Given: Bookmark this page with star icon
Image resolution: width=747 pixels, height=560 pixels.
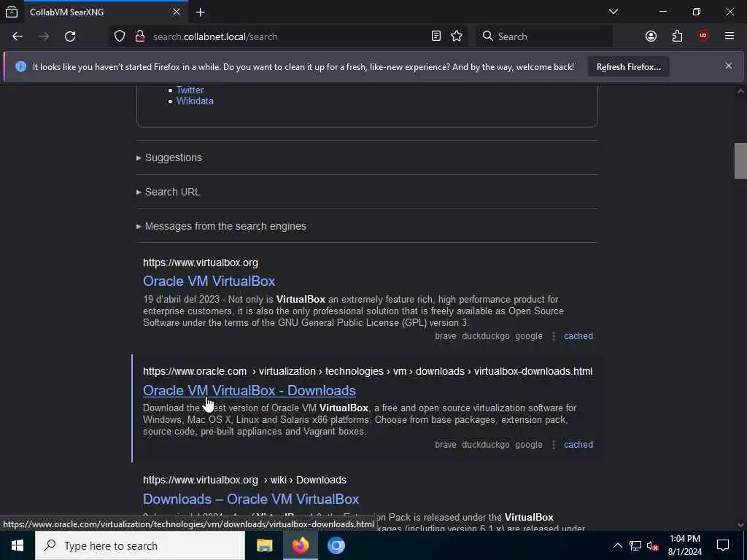Looking at the screenshot, I should (x=457, y=36).
